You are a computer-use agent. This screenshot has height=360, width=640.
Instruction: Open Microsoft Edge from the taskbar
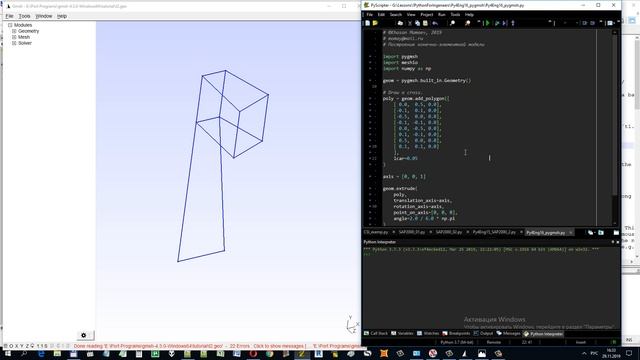pyautogui.click(x=41, y=353)
